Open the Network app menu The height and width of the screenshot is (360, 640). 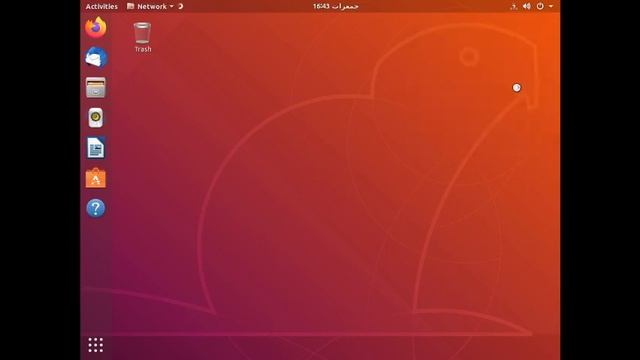[150, 6]
